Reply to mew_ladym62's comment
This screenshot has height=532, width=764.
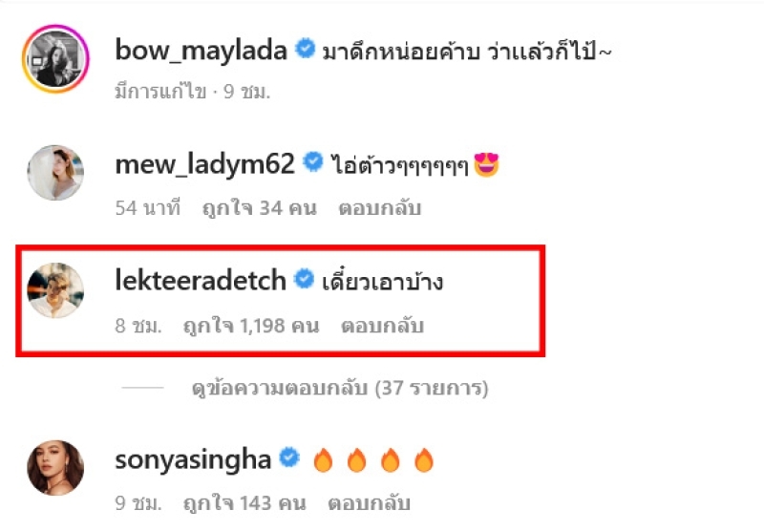click(x=379, y=208)
